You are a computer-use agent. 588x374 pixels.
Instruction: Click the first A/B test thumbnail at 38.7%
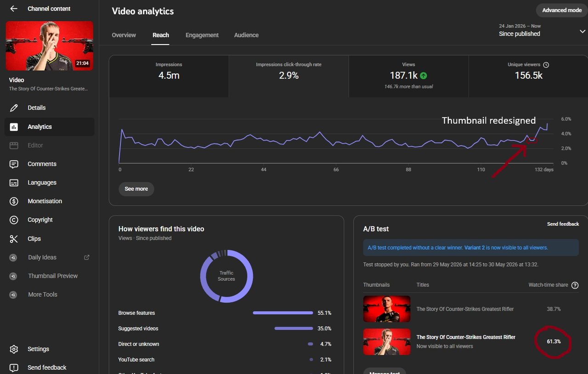coord(387,309)
